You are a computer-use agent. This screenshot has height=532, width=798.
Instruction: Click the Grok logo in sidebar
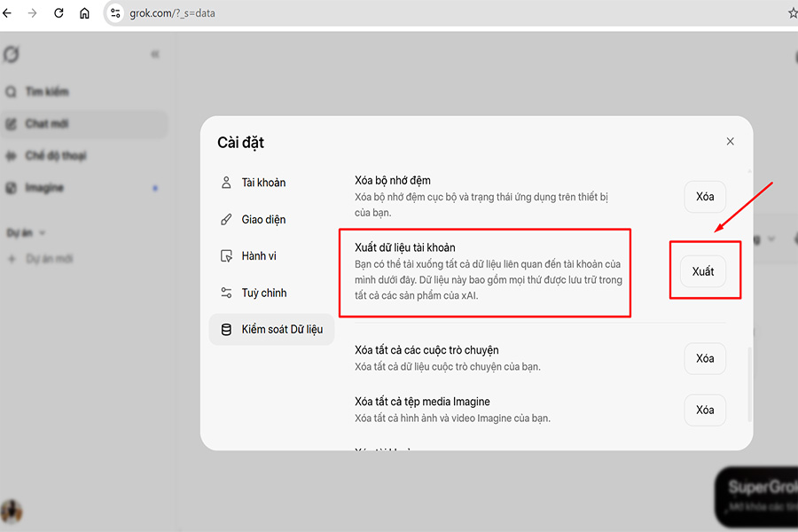[12, 54]
